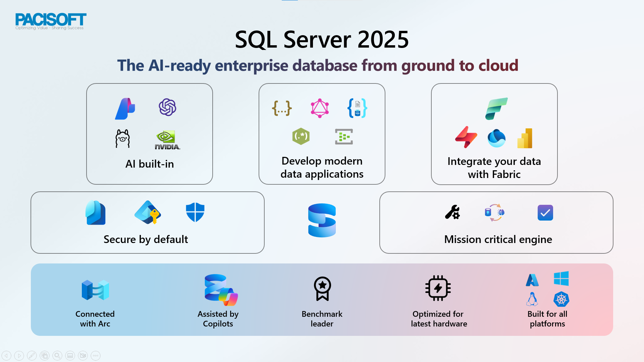Viewport: 644px width, 362px height.
Task: Click the OpenAI logo icon
Action: (167, 107)
